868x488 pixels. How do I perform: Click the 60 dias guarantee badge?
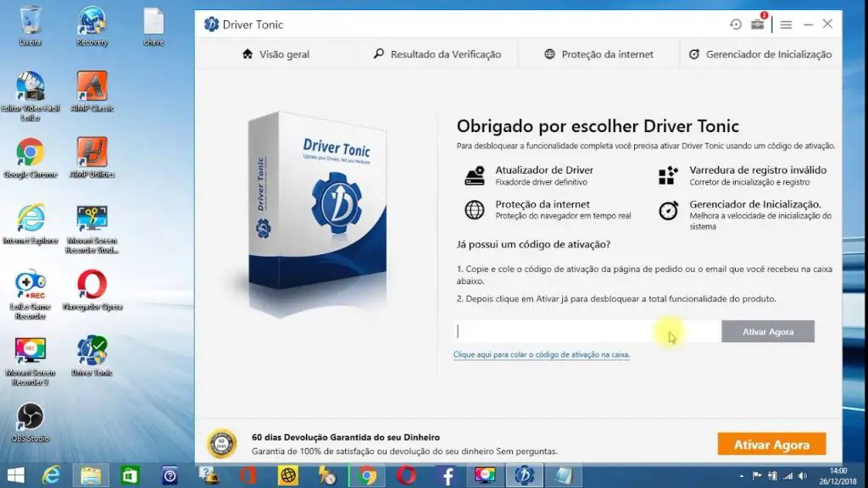(x=221, y=444)
